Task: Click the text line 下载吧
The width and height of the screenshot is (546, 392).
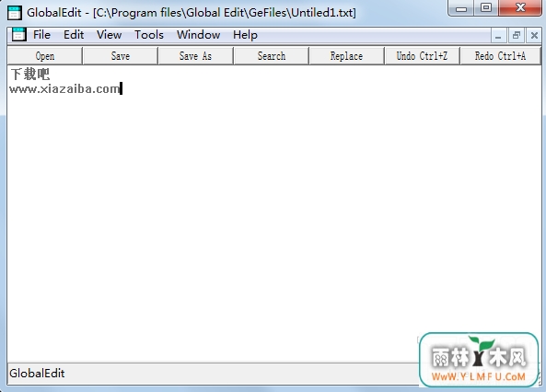Action: coord(30,75)
